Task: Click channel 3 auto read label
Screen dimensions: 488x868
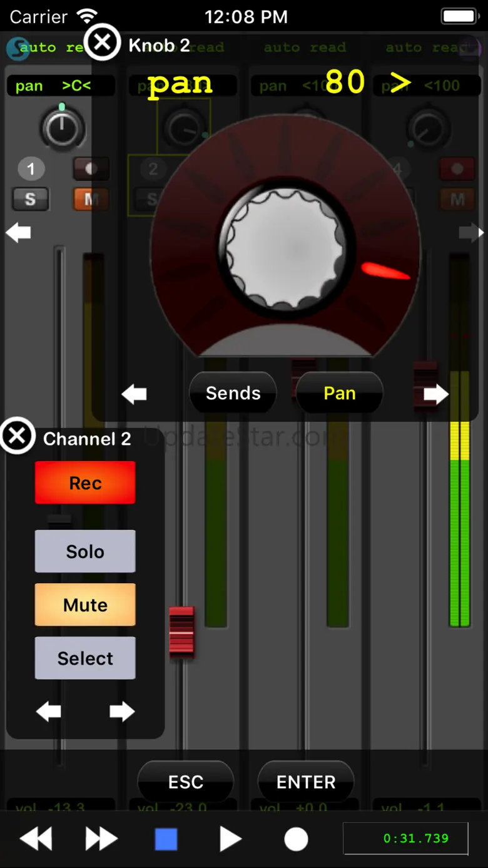Action: tap(305, 47)
